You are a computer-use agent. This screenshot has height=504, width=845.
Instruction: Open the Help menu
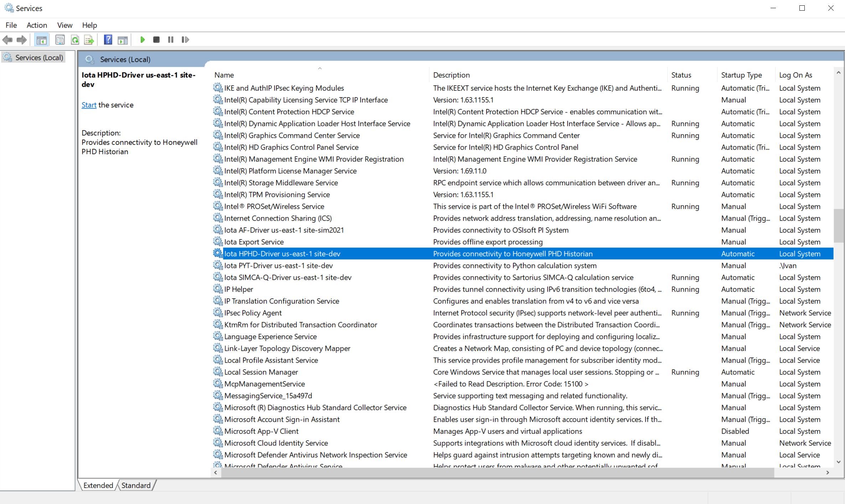[x=89, y=25]
